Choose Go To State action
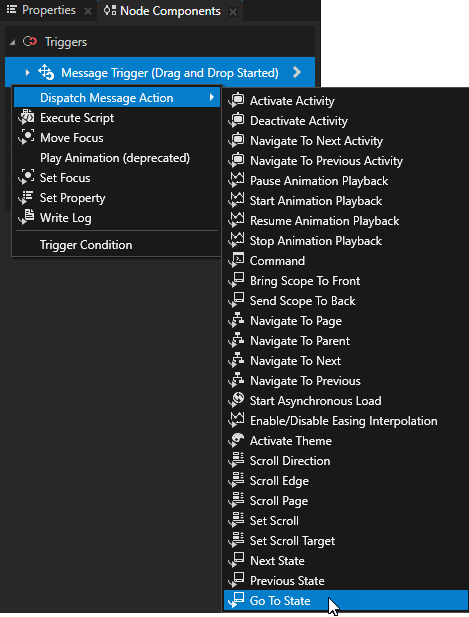The width and height of the screenshot is (469, 617). tap(345, 601)
